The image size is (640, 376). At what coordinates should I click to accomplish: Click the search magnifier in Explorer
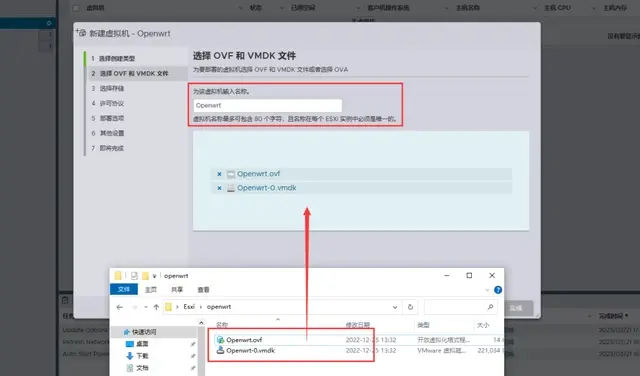tap(490, 307)
